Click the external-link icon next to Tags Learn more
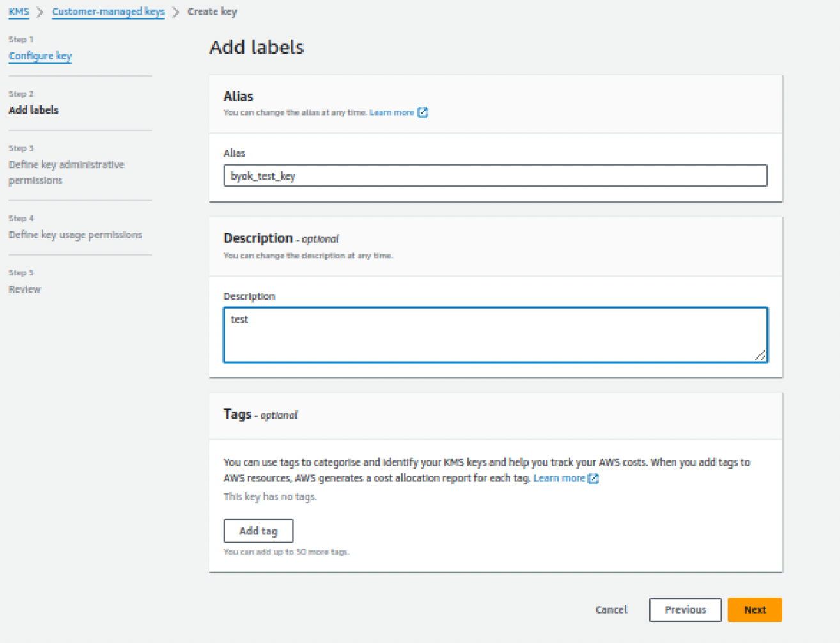This screenshot has height=643, width=840. click(593, 478)
